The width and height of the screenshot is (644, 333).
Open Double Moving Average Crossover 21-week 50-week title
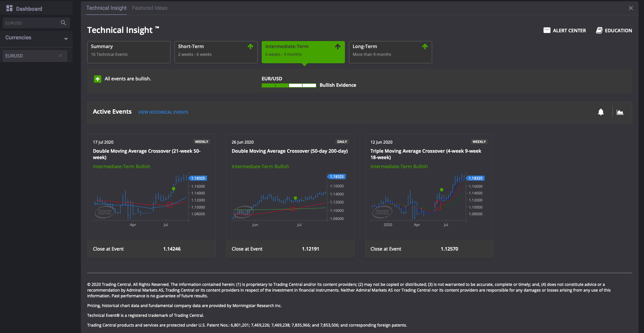point(147,154)
